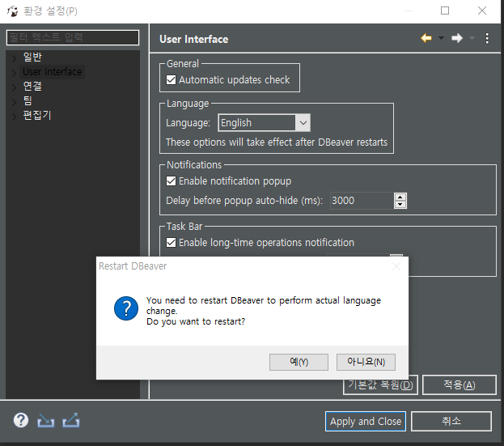Click the Apply and Close button
The width and height of the screenshot is (504, 446).
click(366, 421)
